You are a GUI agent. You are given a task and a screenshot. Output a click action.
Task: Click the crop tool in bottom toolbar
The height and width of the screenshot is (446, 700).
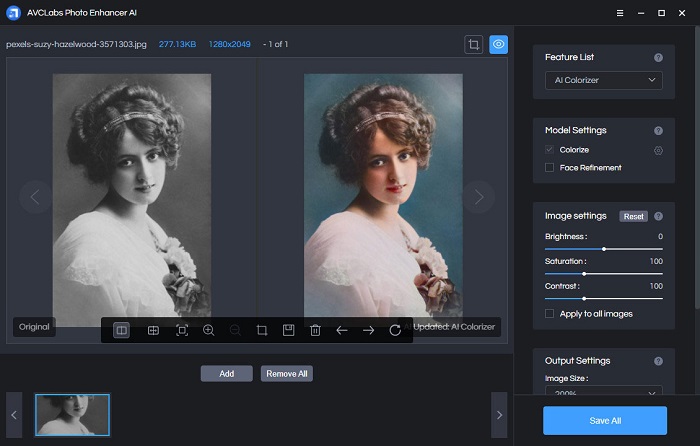tap(262, 330)
